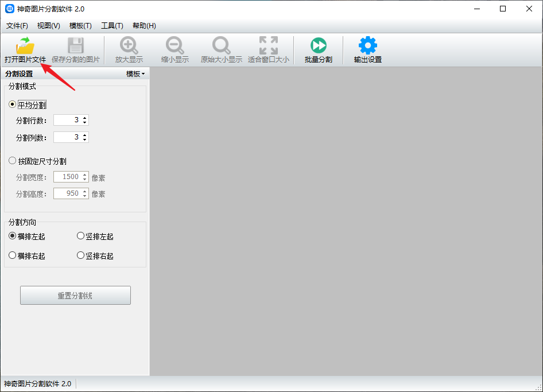This screenshot has width=543, height=392.
Task: Open the 模板(T) menu
Action: click(x=80, y=26)
